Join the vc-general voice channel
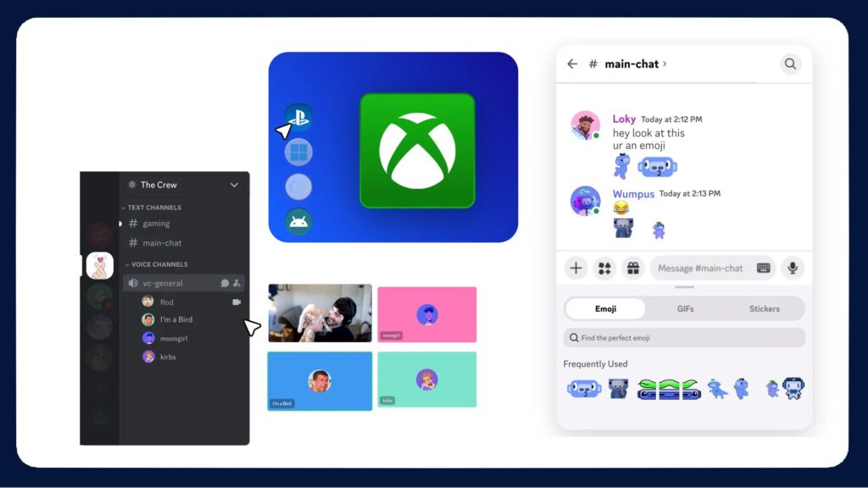Screen dimensions: 868x488 [x=183, y=283]
